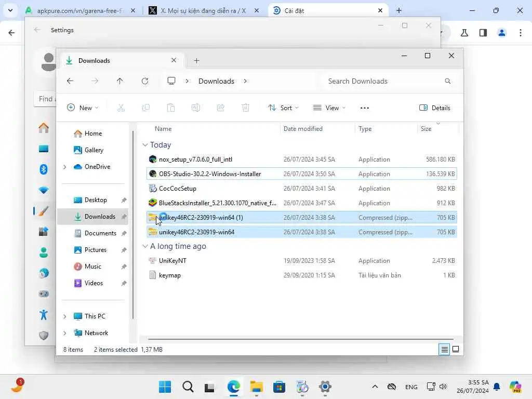Go up one folder level in Explorer

(120, 81)
